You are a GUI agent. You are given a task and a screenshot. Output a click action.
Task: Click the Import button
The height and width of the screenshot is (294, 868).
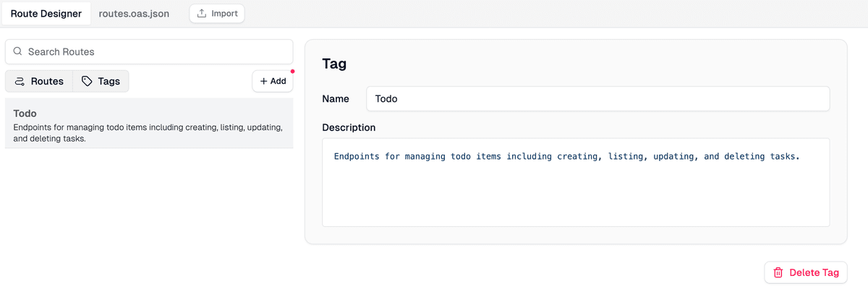click(x=217, y=14)
